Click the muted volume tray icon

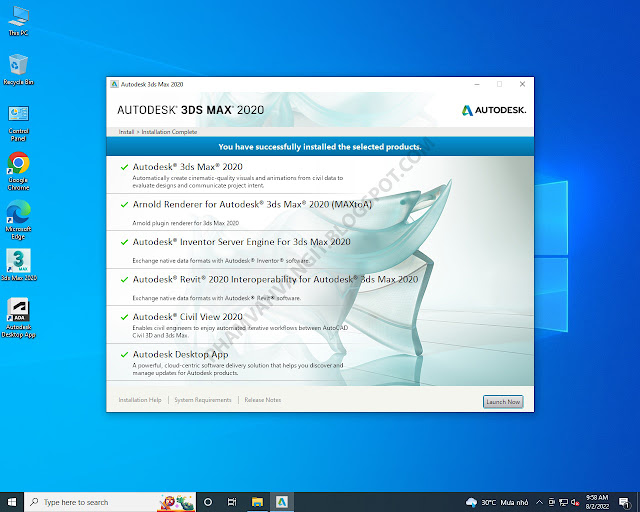[x=576, y=502]
